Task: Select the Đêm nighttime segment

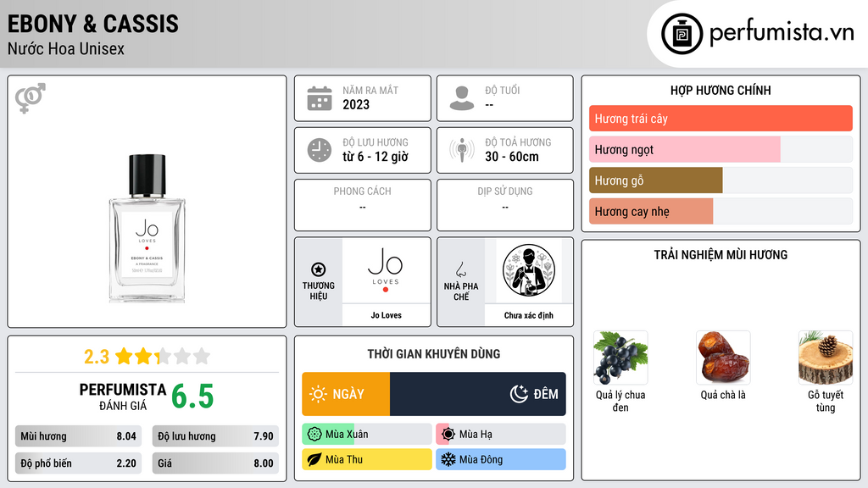Action: click(x=478, y=394)
